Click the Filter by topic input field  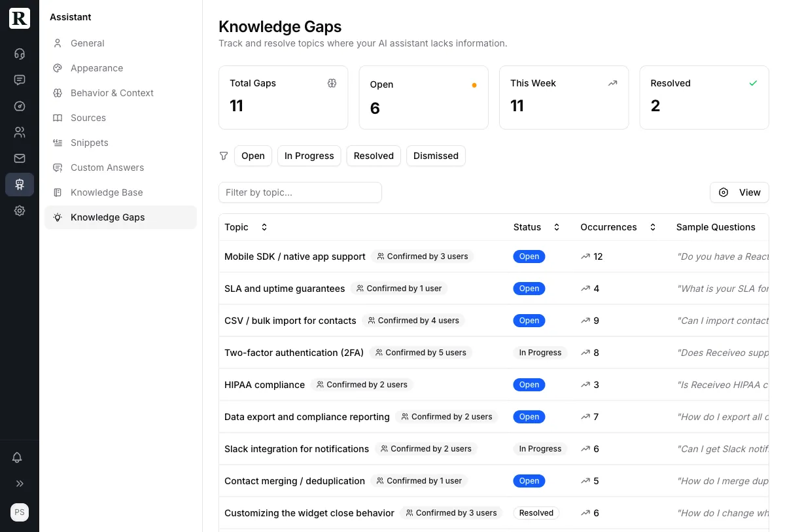300,192
